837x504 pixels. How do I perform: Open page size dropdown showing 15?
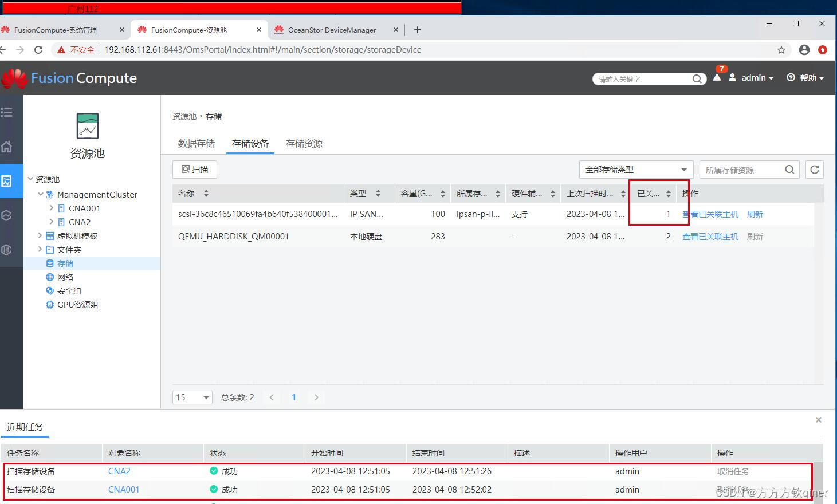point(192,397)
